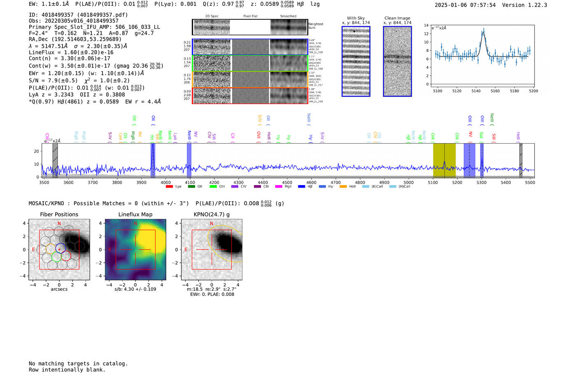576x392 pixels.
Task: Click the green-bordered row Smoothed panel
Action: tap(289, 63)
